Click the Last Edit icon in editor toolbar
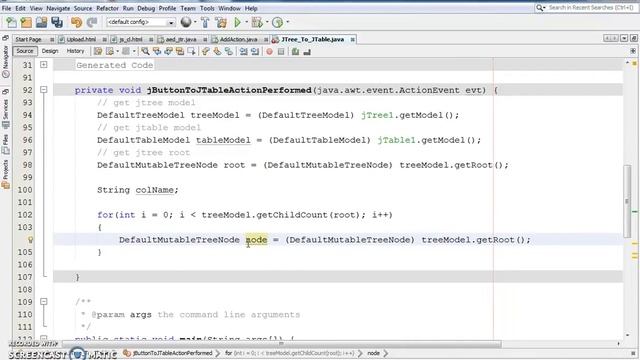The image size is (640, 360). pos(98,51)
